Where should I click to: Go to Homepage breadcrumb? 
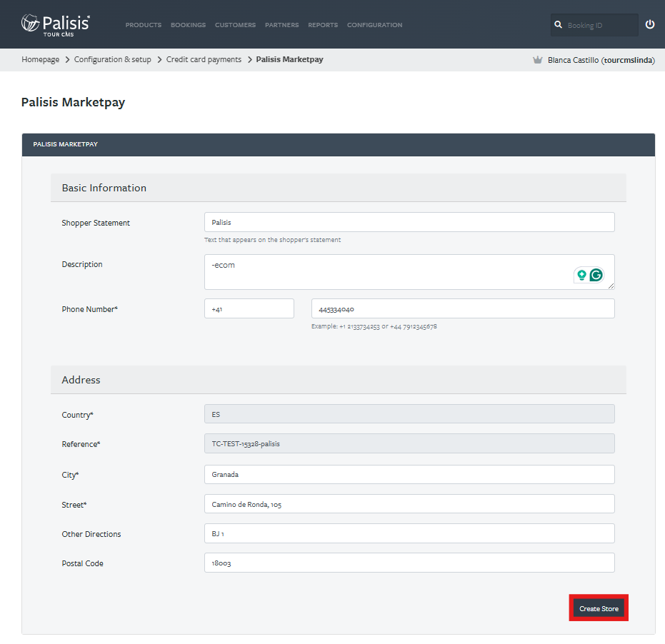40,59
